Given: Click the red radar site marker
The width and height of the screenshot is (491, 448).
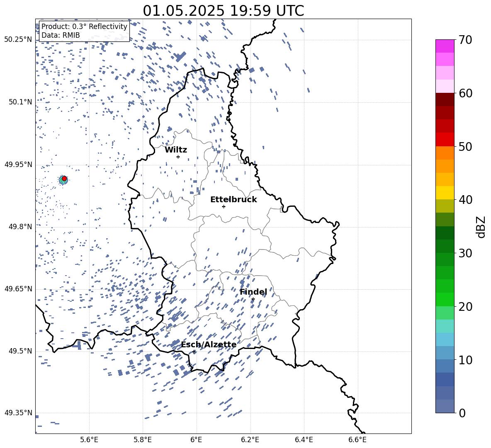Looking at the screenshot, I should point(64,179).
